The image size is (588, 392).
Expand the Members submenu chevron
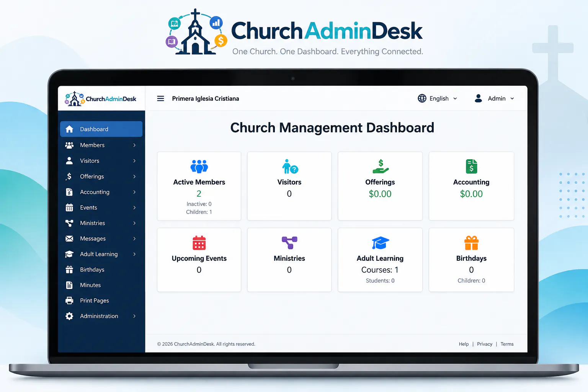[x=134, y=145]
